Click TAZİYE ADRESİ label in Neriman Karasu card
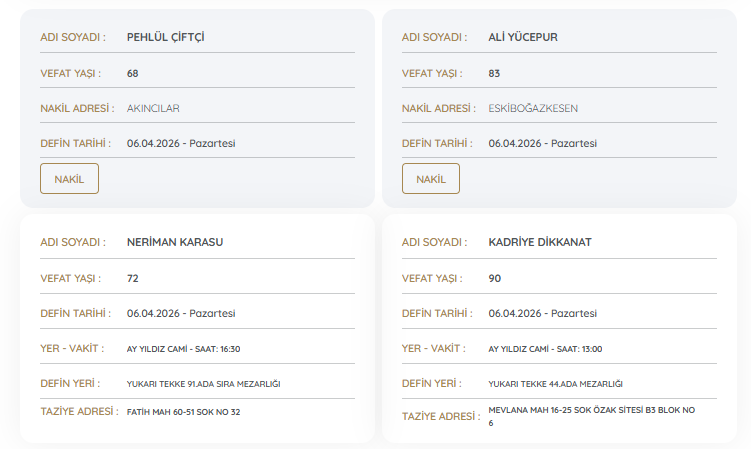The image size is (751, 449). coord(79,412)
